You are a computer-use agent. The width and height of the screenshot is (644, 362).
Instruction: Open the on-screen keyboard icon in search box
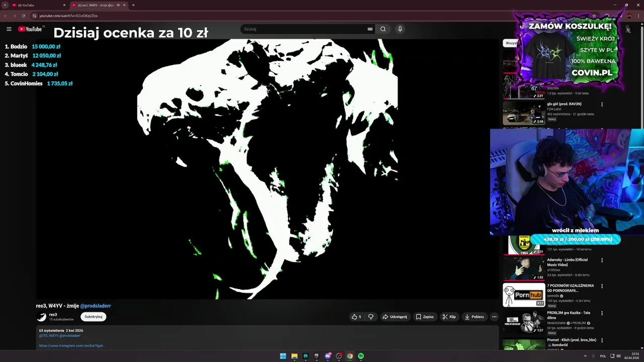[x=370, y=29]
